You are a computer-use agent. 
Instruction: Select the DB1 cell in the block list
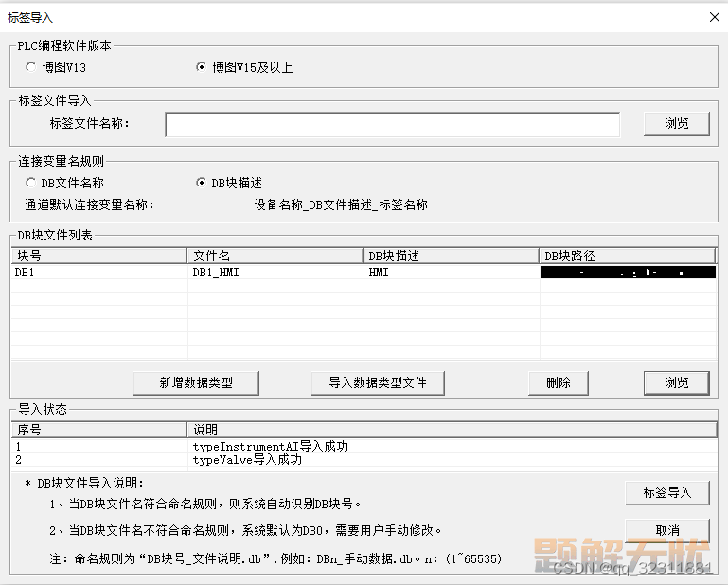coord(98,273)
